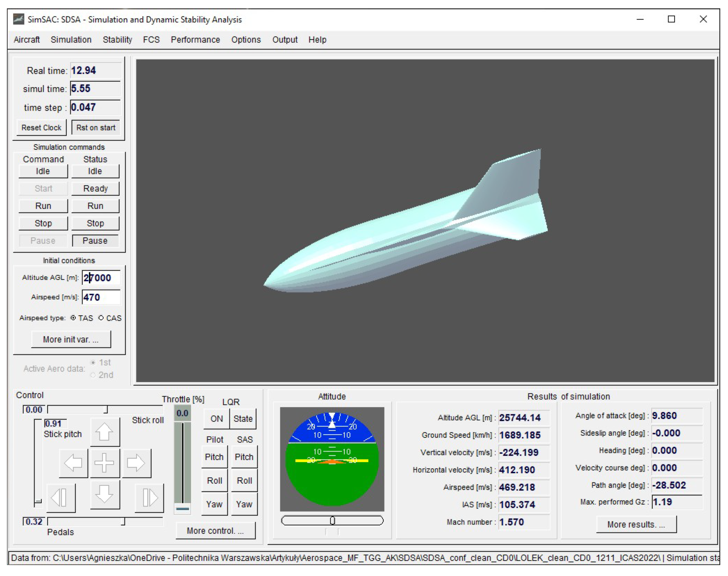Image resolution: width=728 pixels, height=576 pixels.
Task: Click the stick pitch down arrow
Action: pyautogui.click(x=104, y=494)
